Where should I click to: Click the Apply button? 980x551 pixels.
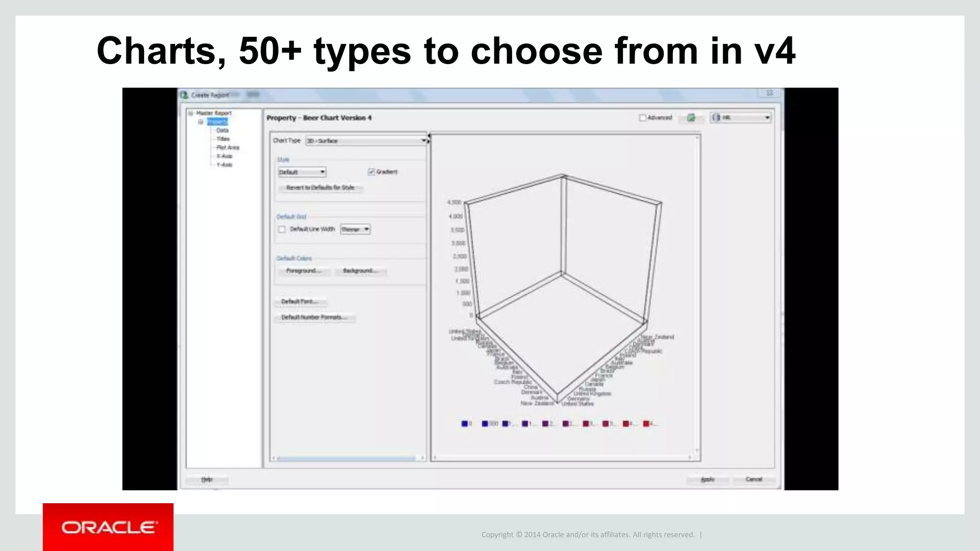707,479
